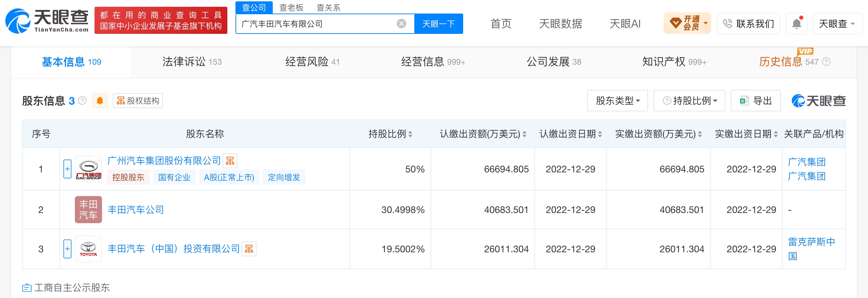
Task: Select the 经营风险 41 tab
Action: coord(312,62)
